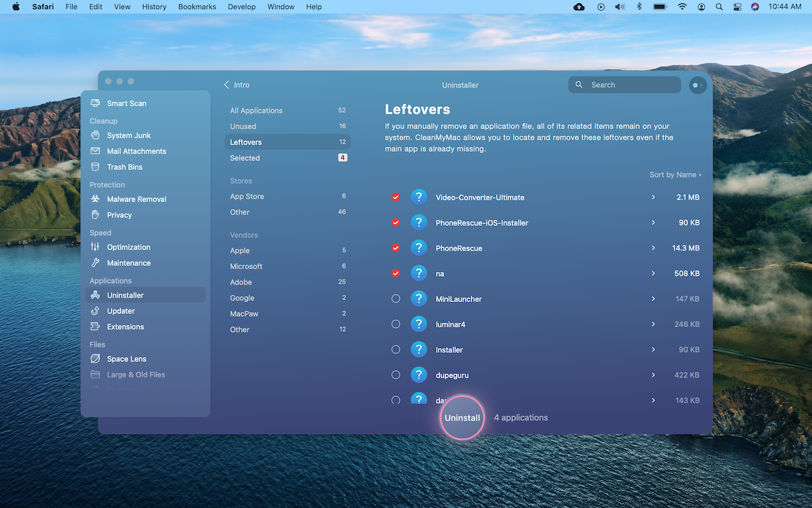Open Control Center from the menu bar
The height and width of the screenshot is (508, 812).
737,7
